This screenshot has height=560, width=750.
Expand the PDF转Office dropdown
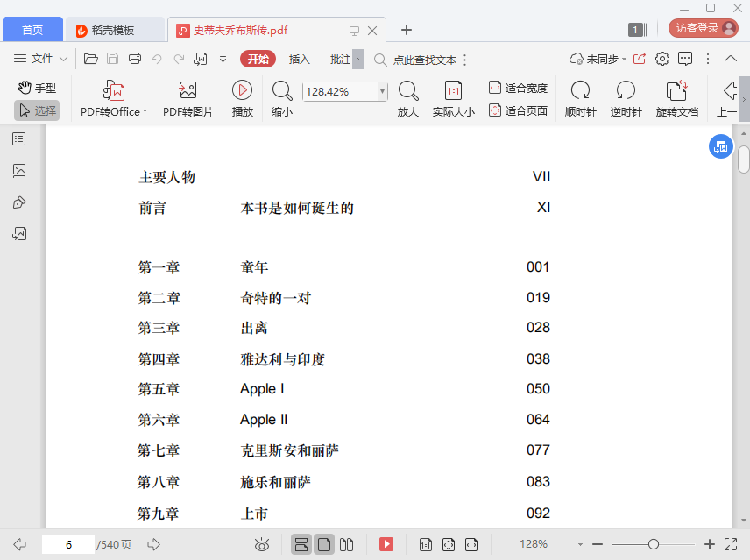[145, 111]
